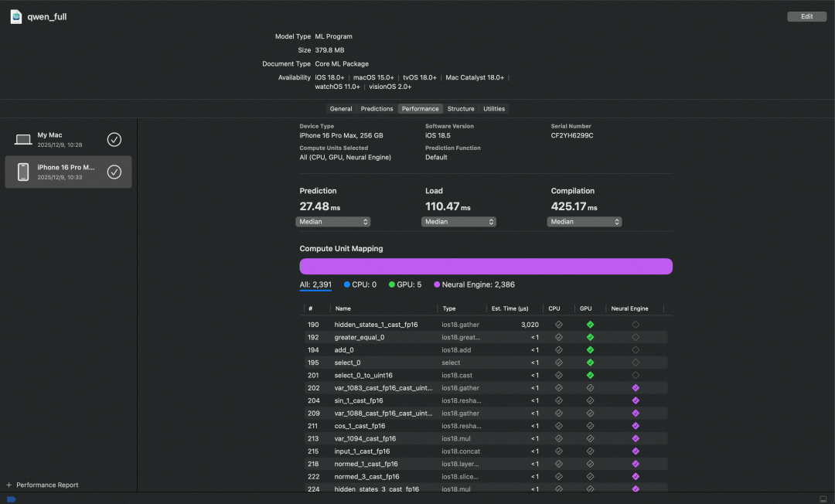Click bottom-right panel toggle icon
Viewport: 835px width, 504px height.
click(x=823, y=499)
